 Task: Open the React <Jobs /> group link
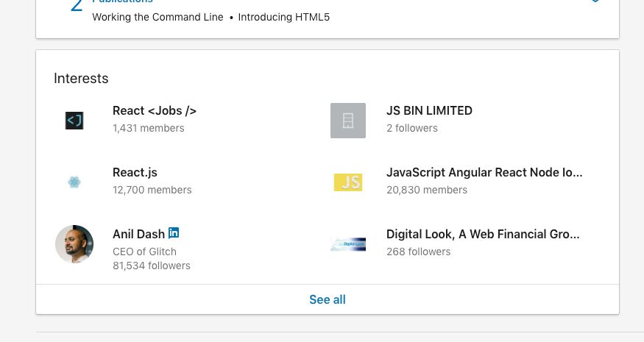coord(155,110)
